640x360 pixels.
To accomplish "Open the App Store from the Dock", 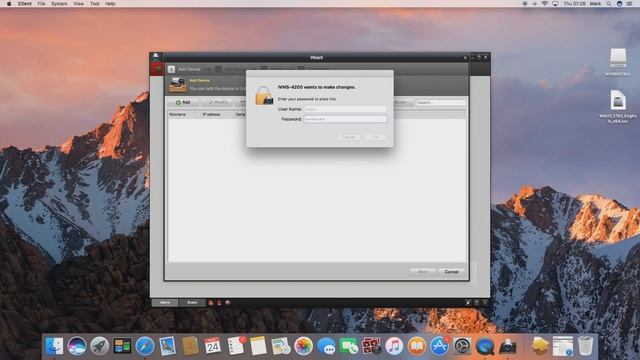I will (439, 346).
